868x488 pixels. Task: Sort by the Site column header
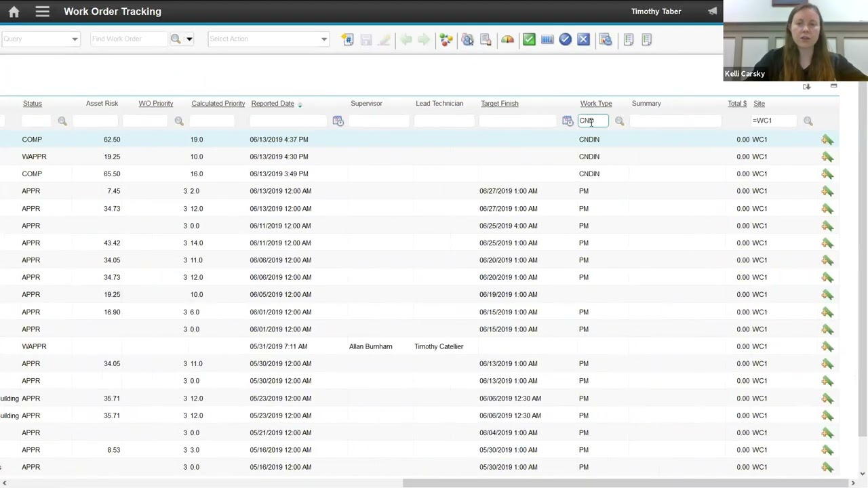tap(759, 104)
